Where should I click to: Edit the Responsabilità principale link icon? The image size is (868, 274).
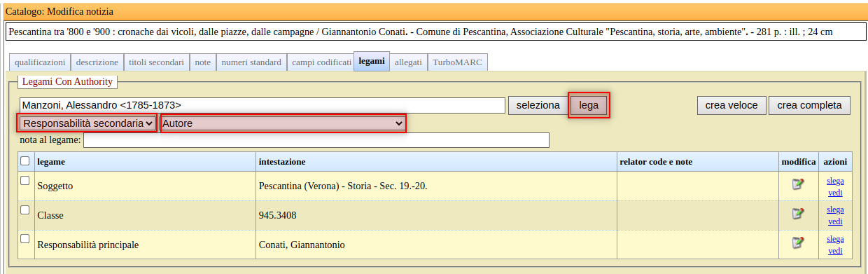coord(798,243)
